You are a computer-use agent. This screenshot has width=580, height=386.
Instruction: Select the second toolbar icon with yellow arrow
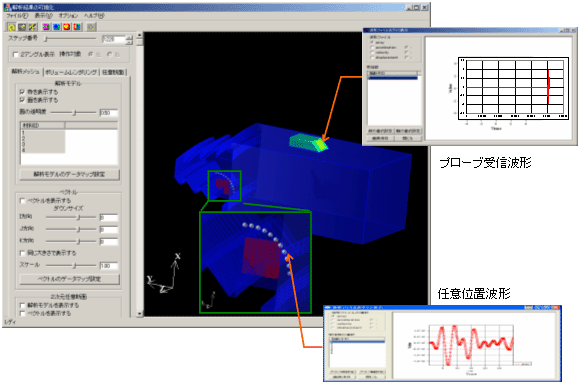point(23,27)
